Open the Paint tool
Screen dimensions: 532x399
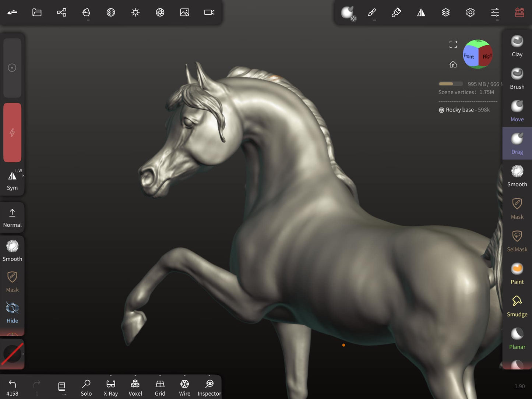(x=517, y=273)
